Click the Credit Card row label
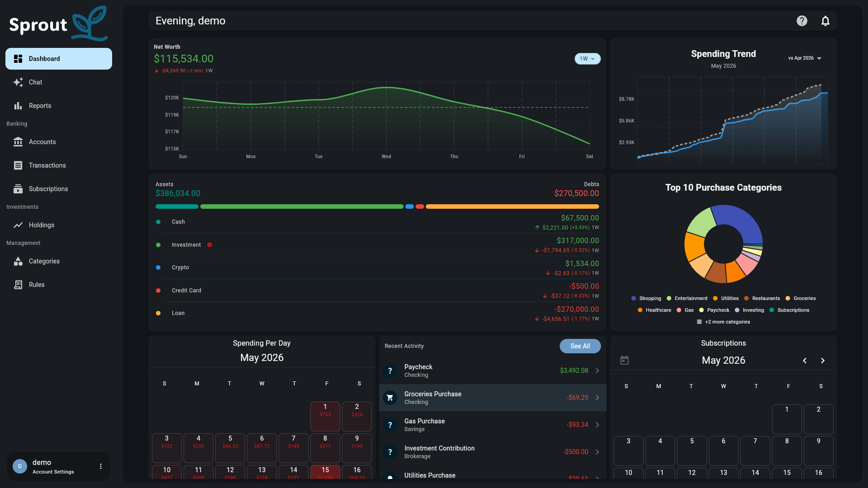The width and height of the screenshot is (868, 488). coord(186,291)
